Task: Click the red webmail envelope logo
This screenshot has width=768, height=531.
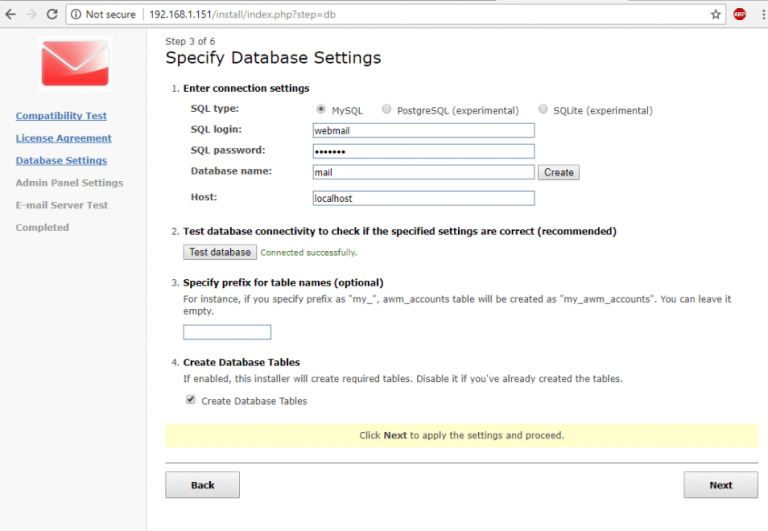Action: (x=75, y=64)
